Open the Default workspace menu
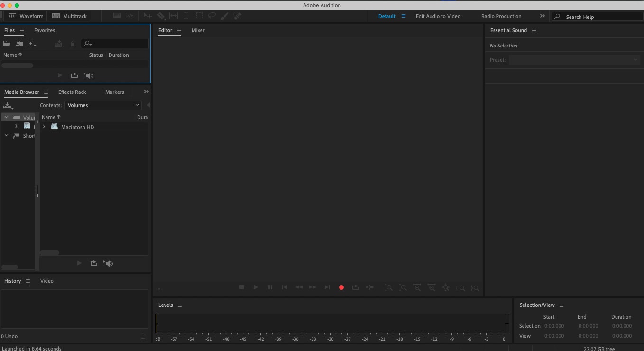 pos(404,16)
